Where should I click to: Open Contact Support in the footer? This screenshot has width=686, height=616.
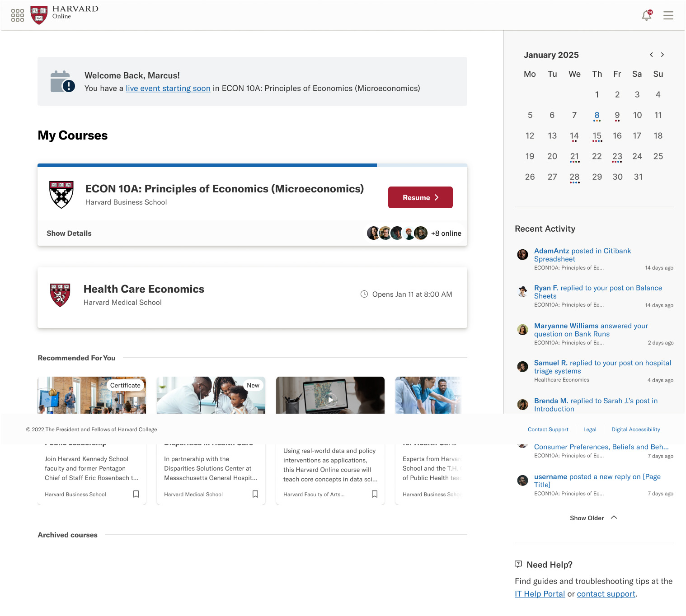point(548,429)
